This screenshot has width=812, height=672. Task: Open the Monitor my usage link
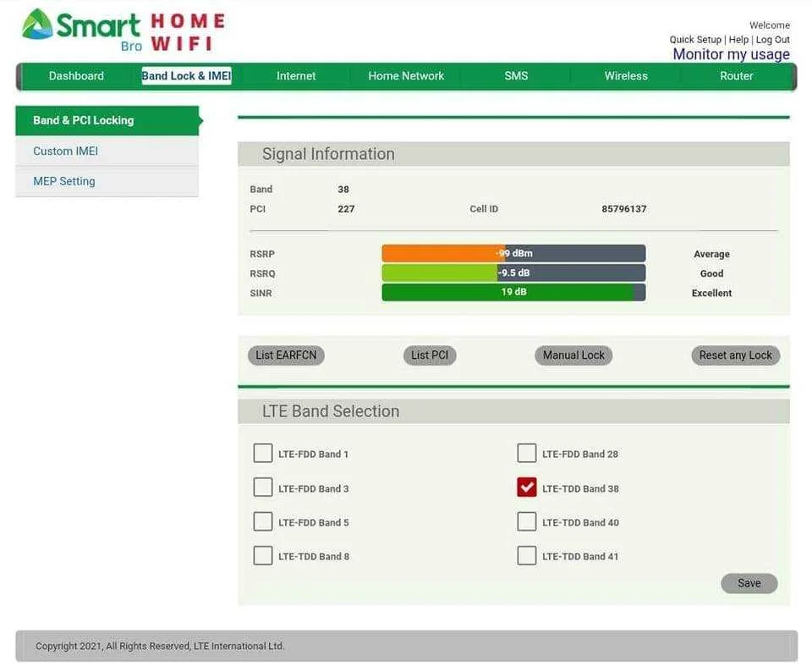tap(731, 54)
